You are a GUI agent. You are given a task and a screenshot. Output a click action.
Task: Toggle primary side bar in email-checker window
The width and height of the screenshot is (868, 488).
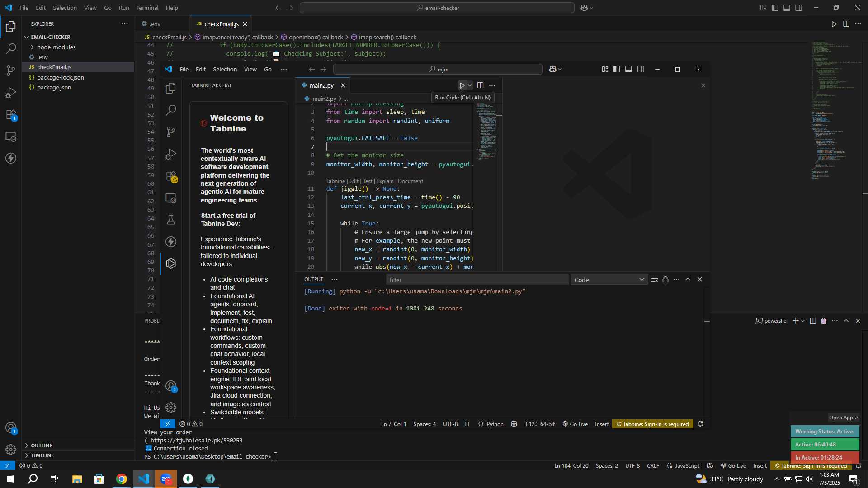tap(775, 8)
